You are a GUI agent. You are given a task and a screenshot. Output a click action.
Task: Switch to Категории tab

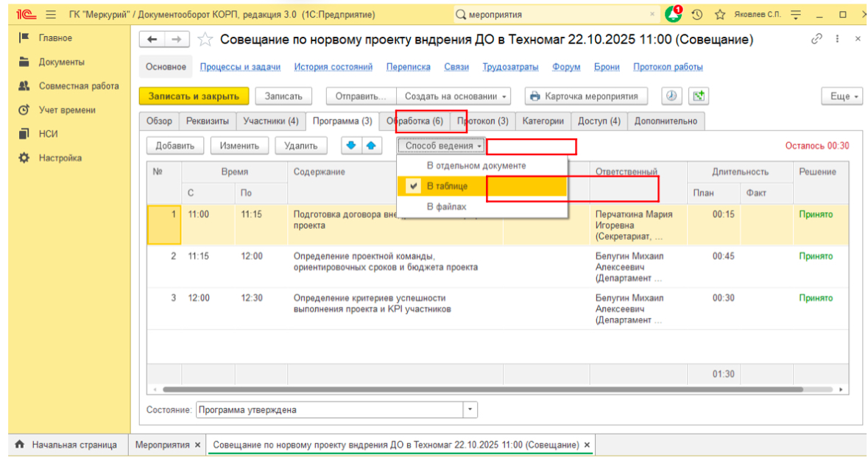pos(543,121)
